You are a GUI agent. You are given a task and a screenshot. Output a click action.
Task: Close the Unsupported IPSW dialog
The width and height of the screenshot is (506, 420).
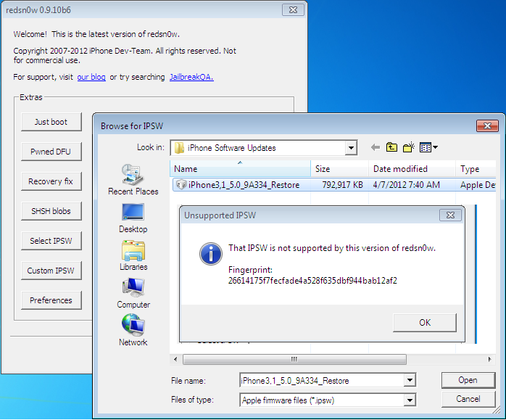450,215
